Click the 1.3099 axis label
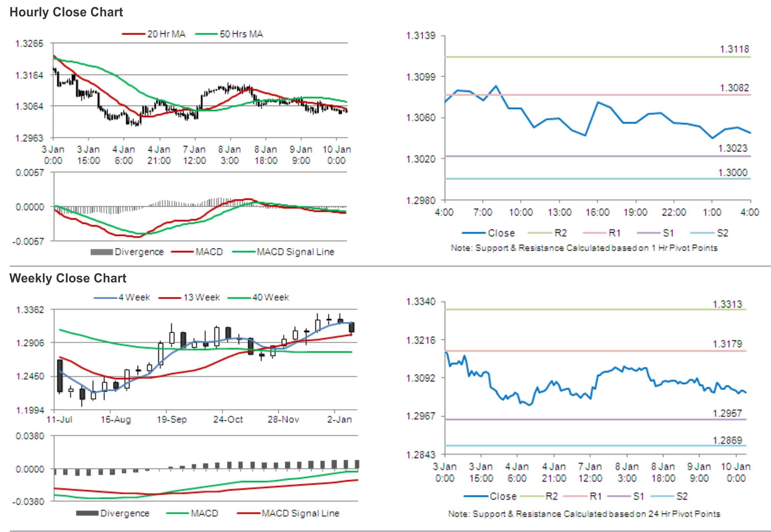The height and width of the screenshot is (532, 771). coord(421,77)
